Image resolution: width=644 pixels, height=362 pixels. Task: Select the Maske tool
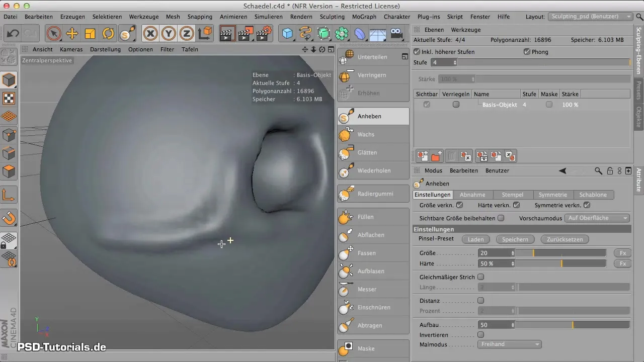(373, 348)
